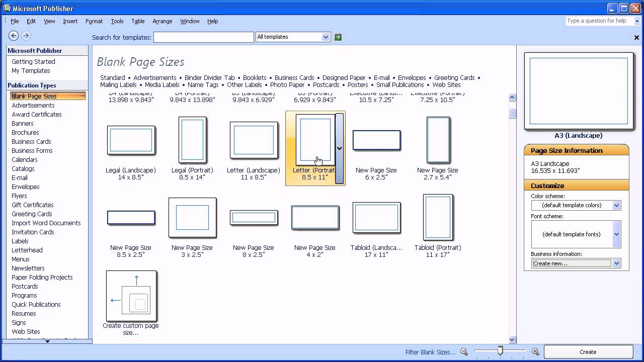Open the Business information dropdown

click(x=616, y=263)
